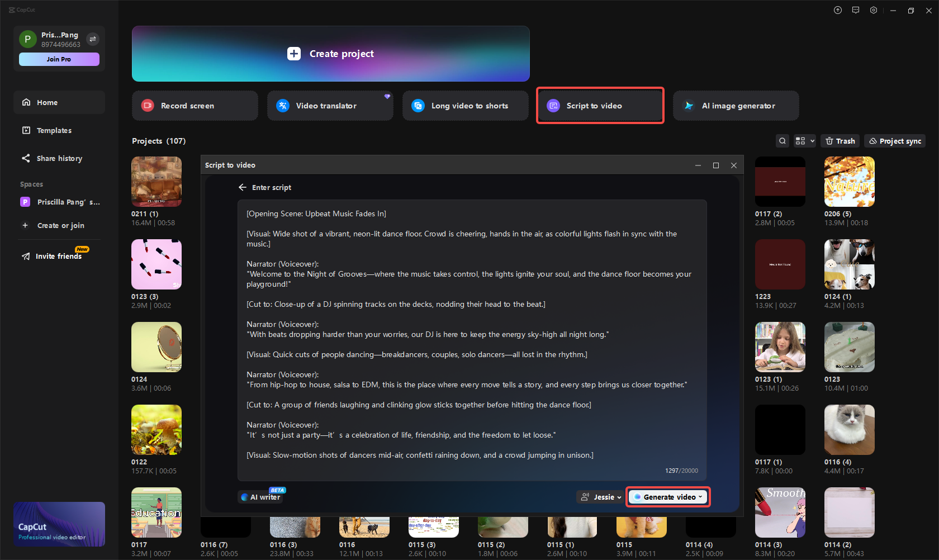Click the Long video to shorts icon
The height and width of the screenshot is (560, 939).
pyautogui.click(x=418, y=106)
